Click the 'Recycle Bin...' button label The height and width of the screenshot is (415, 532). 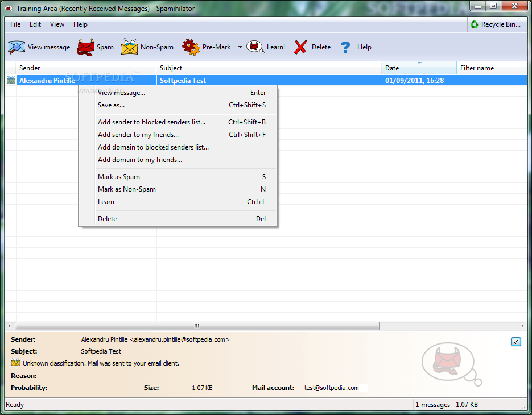[501, 24]
